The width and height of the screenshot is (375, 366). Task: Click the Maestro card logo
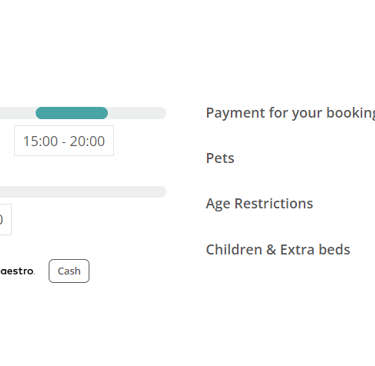tap(17, 271)
